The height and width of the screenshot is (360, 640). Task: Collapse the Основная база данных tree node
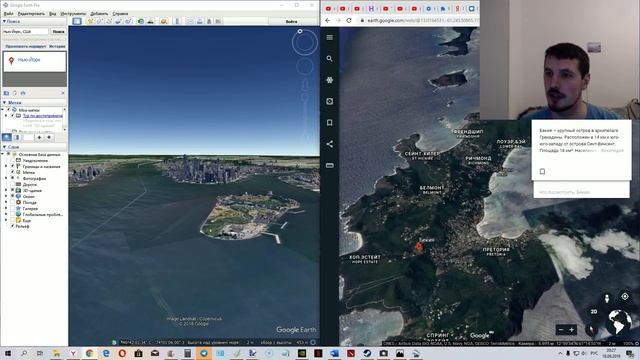(2, 155)
